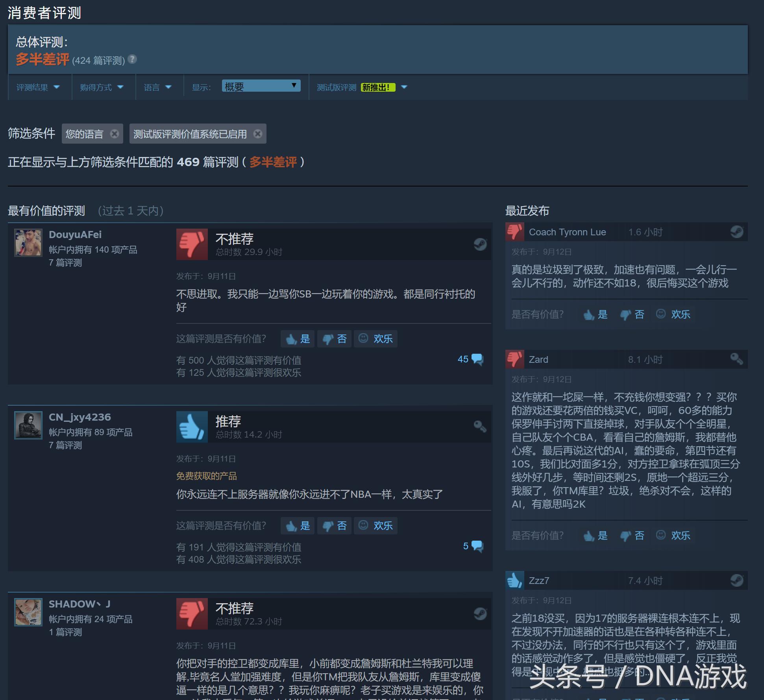764x700 pixels.
Task: Click the thumbs-up icon on Zzz7's review
Action: (514, 580)
